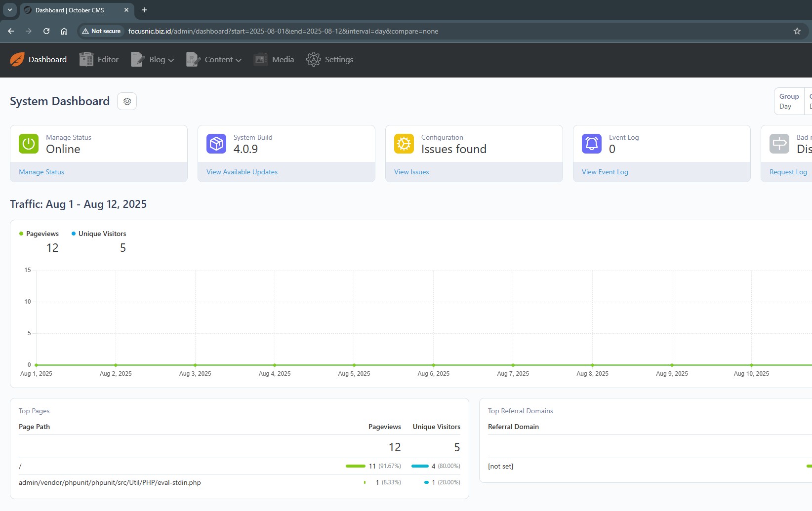Click the gray Bad Requests signpost icon
The height and width of the screenshot is (511, 812).
(x=779, y=144)
